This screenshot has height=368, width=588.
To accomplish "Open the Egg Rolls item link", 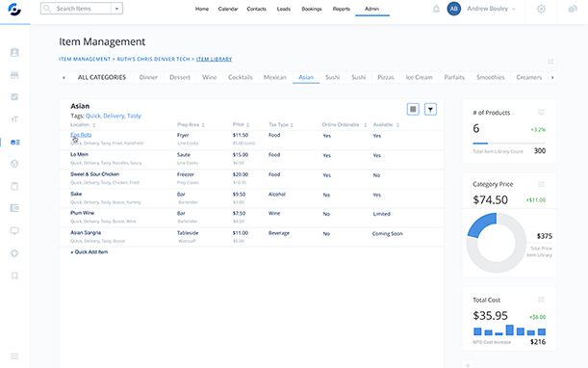I will click(x=81, y=135).
